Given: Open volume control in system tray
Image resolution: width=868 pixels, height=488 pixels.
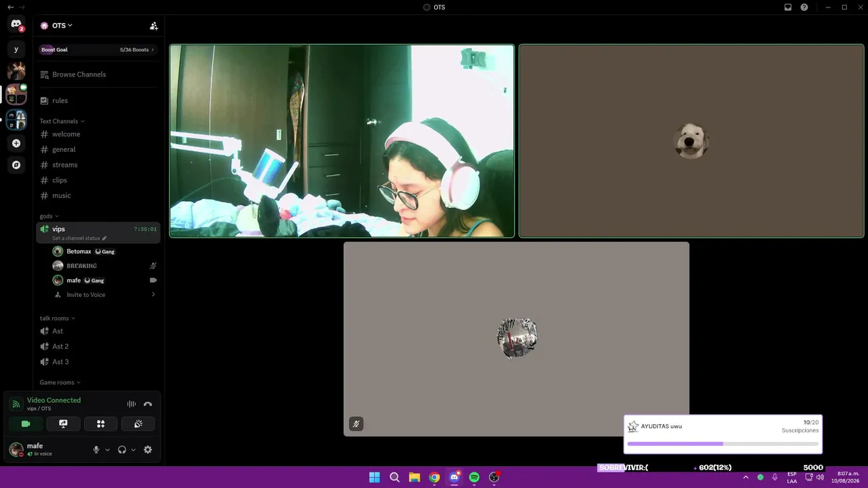Looking at the screenshot, I should tap(820, 477).
